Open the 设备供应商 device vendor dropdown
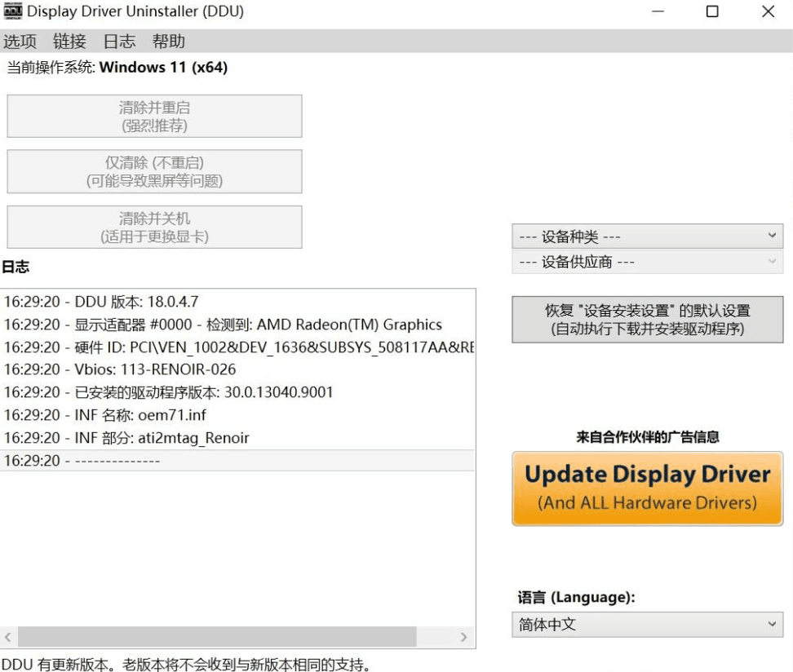The height and width of the screenshot is (672, 793). click(647, 261)
